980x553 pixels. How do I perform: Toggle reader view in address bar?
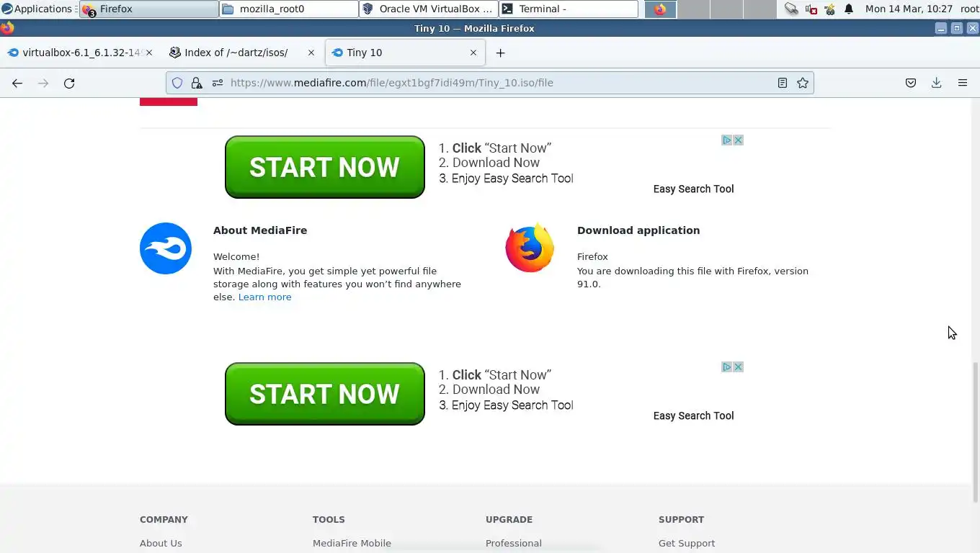782,83
